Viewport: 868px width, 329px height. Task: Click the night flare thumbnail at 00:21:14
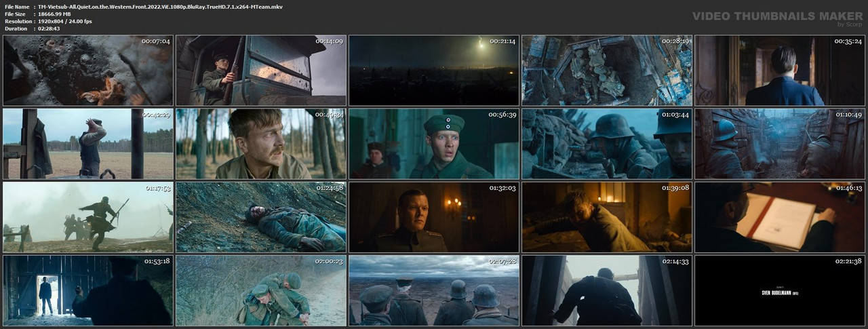pyautogui.click(x=434, y=71)
